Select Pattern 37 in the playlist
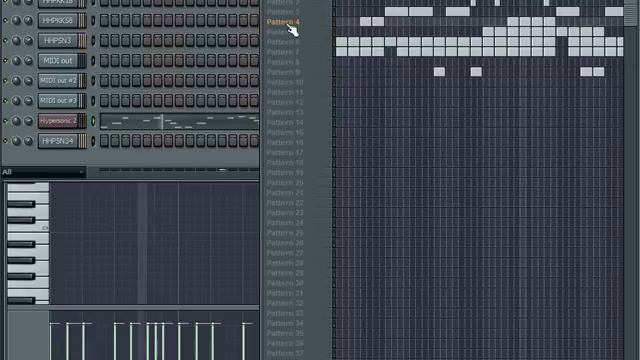The height and width of the screenshot is (360, 640). (x=285, y=353)
